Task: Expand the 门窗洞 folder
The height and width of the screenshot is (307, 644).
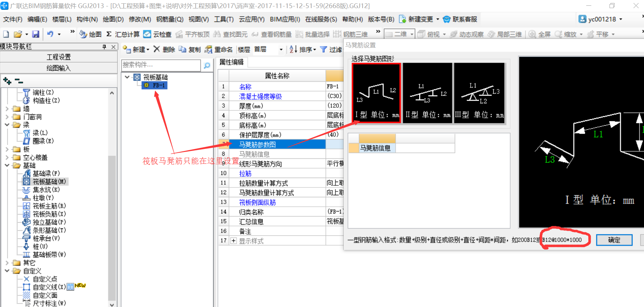Action: pyautogui.click(x=7, y=117)
